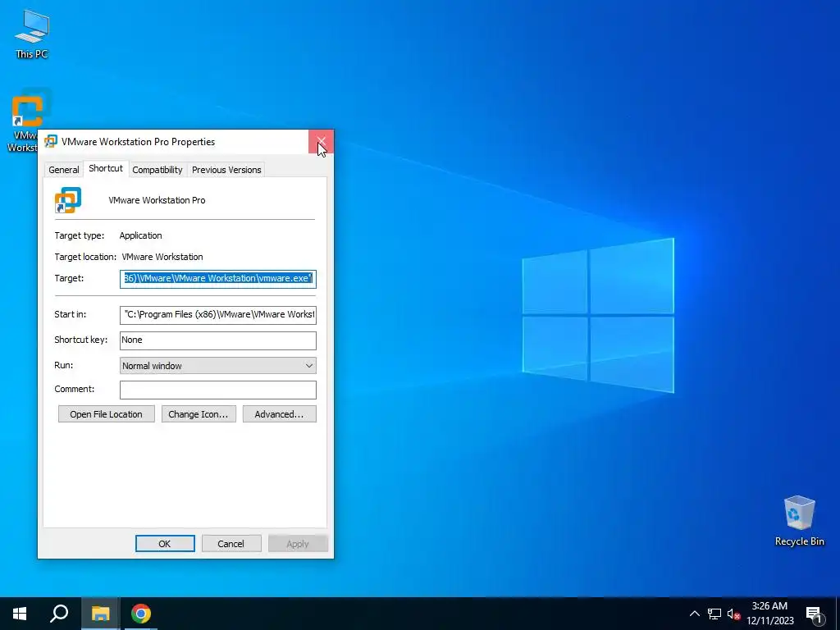Click the Open File Location button
The image size is (840, 630).
[x=106, y=414]
